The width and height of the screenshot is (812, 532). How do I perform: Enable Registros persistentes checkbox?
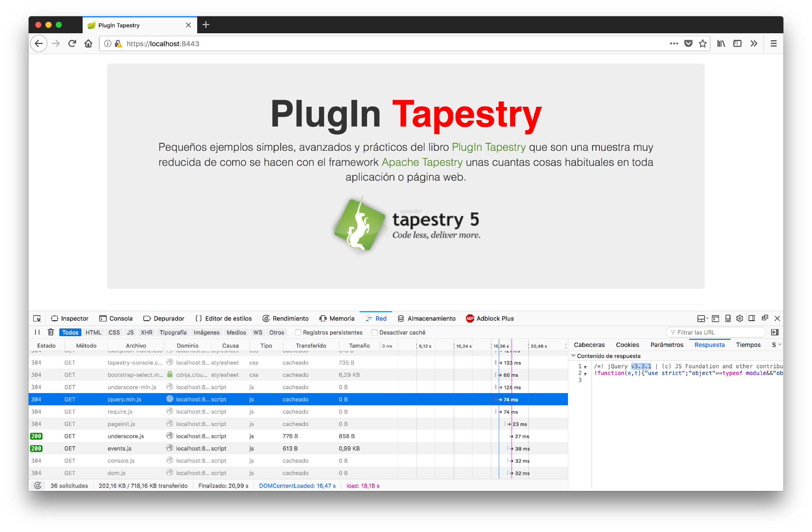[298, 332]
